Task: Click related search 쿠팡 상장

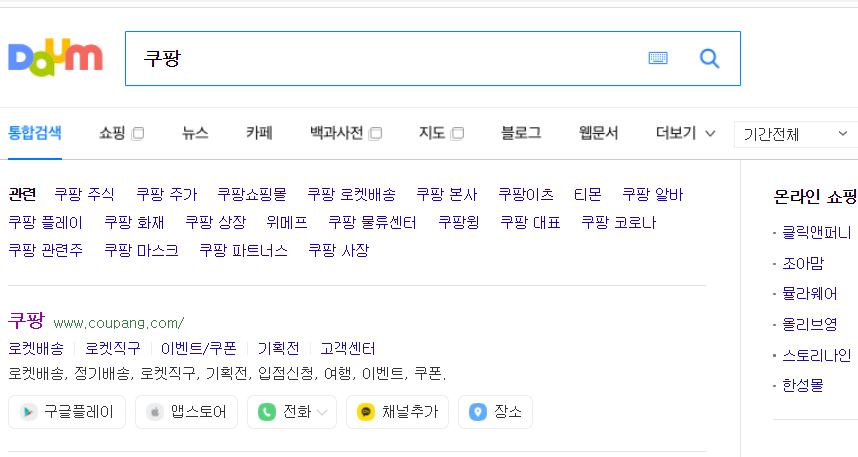Action: (216, 222)
